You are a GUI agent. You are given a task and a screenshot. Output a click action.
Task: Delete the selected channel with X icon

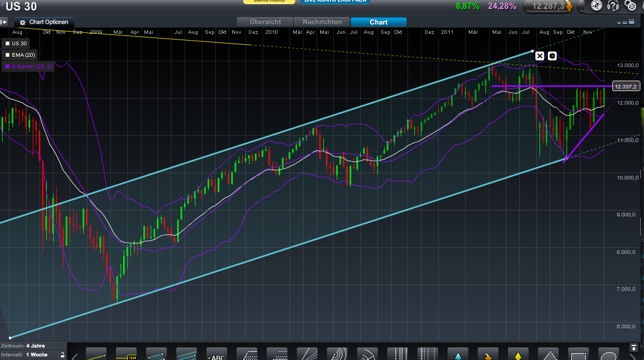[x=540, y=56]
